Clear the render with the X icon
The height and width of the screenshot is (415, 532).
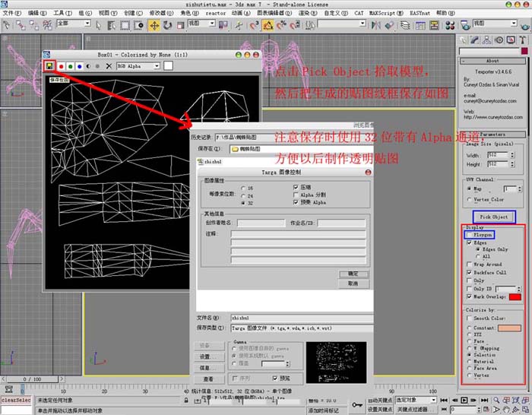coord(109,66)
